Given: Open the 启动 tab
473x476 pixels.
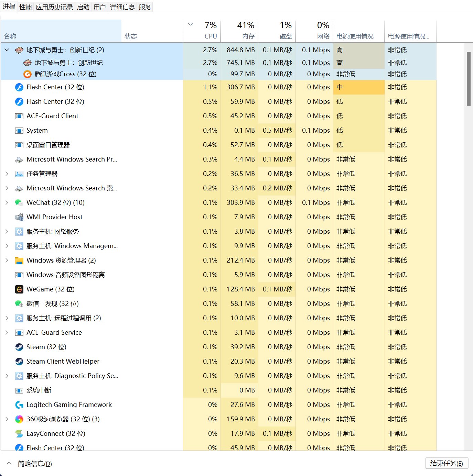Looking at the screenshot, I should click(83, 7).
